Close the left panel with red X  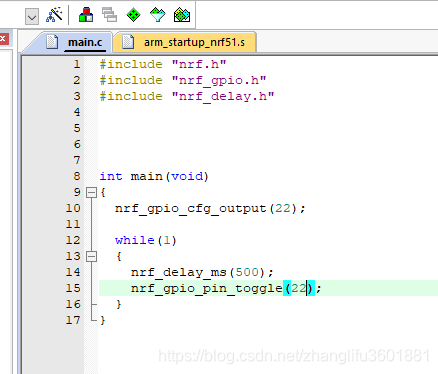[x=3, y=38]
